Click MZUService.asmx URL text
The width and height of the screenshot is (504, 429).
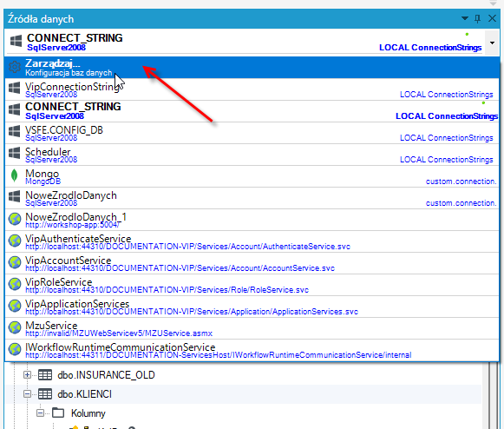pyautogui.click(x=119, y=333)
